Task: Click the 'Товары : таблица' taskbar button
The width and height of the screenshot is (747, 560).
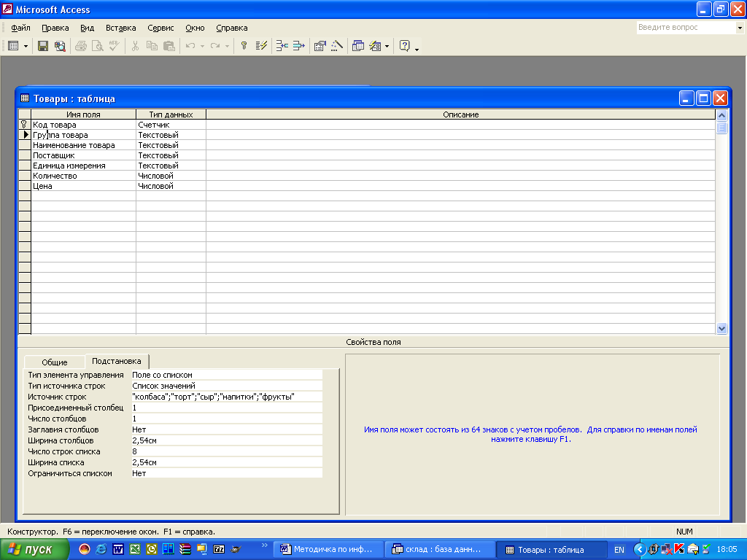Action: coord(551,550)
